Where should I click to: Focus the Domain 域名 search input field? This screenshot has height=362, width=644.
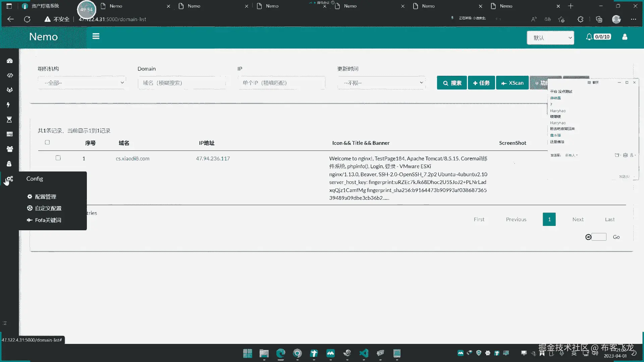click(181, 83)
